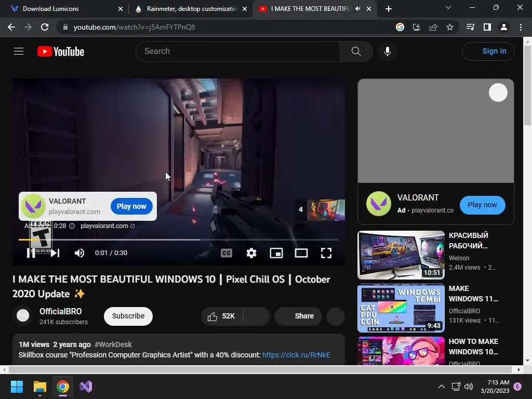Viewport: 532px width, 399px height.
Task: Click Play now in the video overlay ad
Action: tap(131, 206)
